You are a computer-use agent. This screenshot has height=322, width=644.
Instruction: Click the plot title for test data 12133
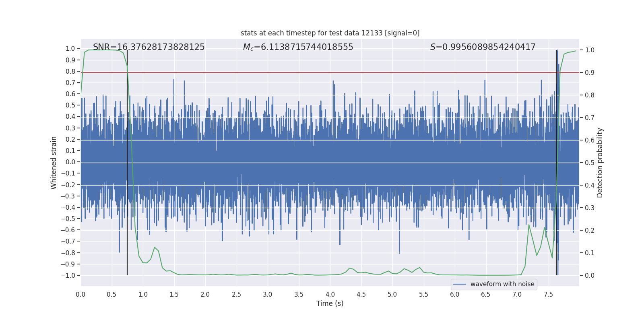tap(330, 33)
